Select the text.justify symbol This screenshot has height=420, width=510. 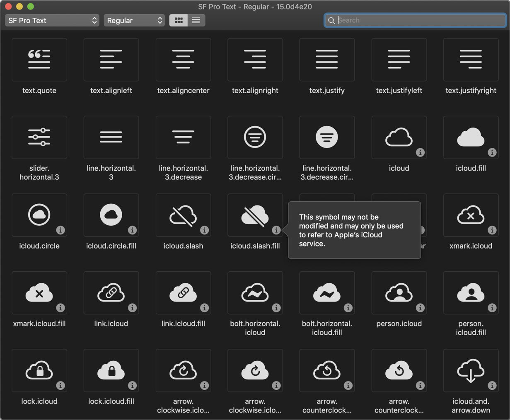coord(327,60)
